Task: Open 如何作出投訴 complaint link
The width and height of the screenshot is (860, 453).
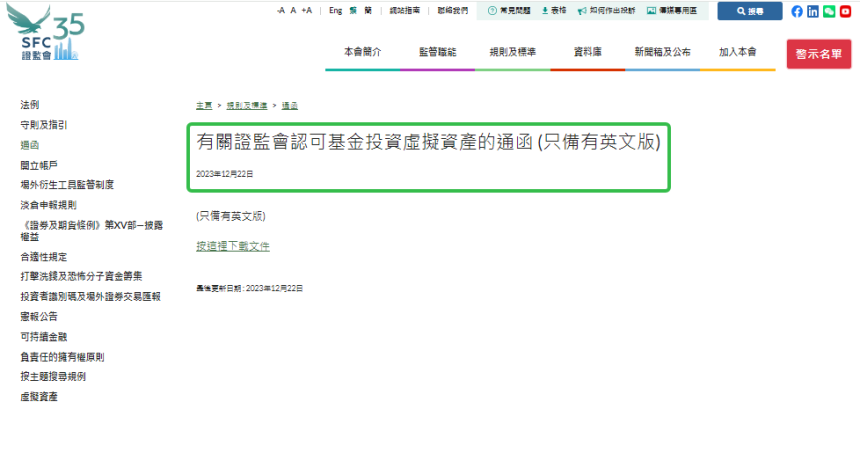Action: (606, 10)
